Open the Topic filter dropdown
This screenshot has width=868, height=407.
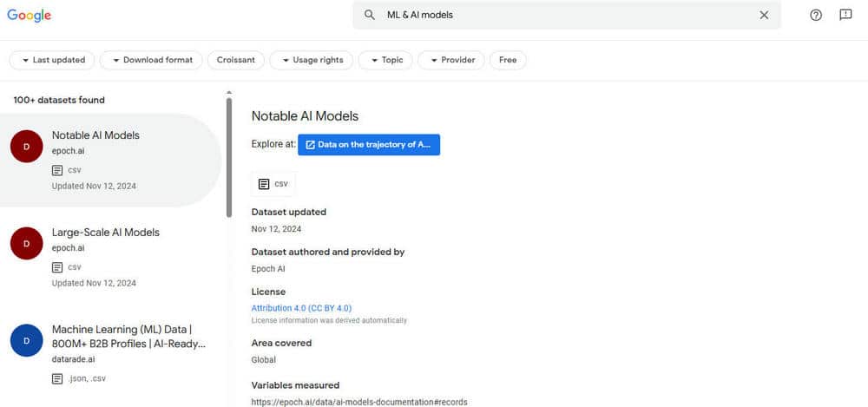[385, 60]
